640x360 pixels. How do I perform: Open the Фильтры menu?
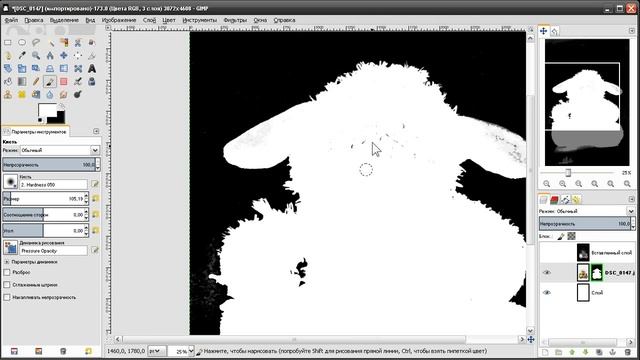coord(235,20)
